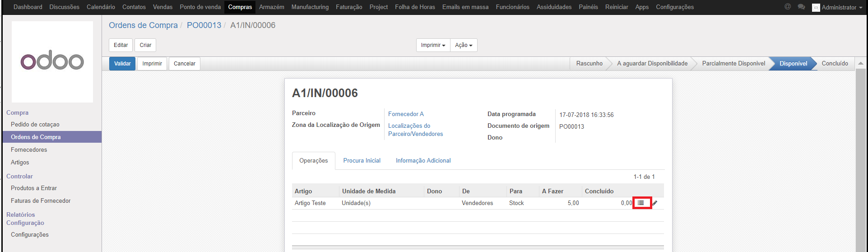The height and width of the screenshot is (252, 868).
Task: Select the Concluído status stage
Action: (835, 64)
